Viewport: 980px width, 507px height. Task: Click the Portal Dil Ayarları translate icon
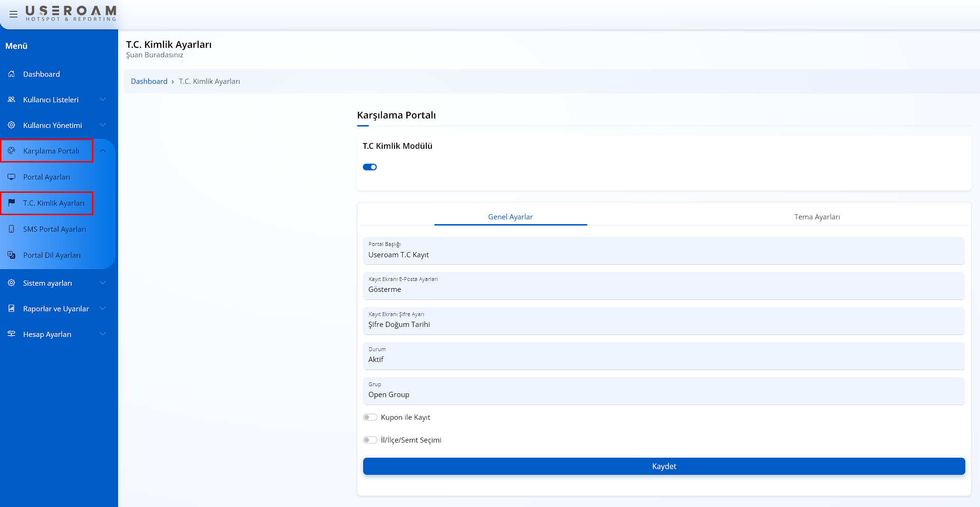11,255
